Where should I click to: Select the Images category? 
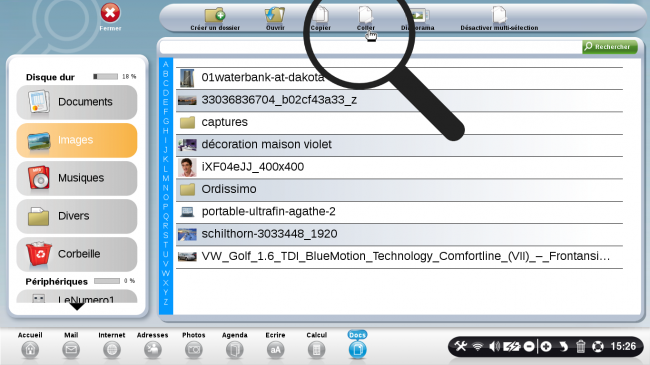77,140
